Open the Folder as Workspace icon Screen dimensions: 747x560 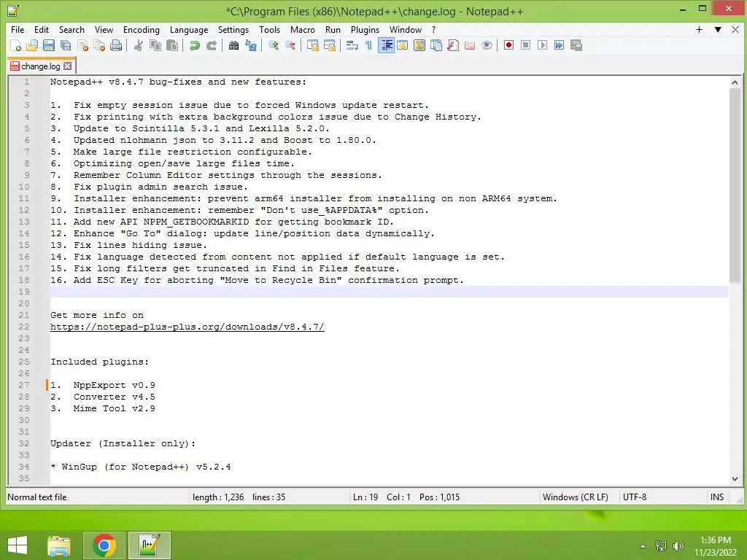point(470,45)
